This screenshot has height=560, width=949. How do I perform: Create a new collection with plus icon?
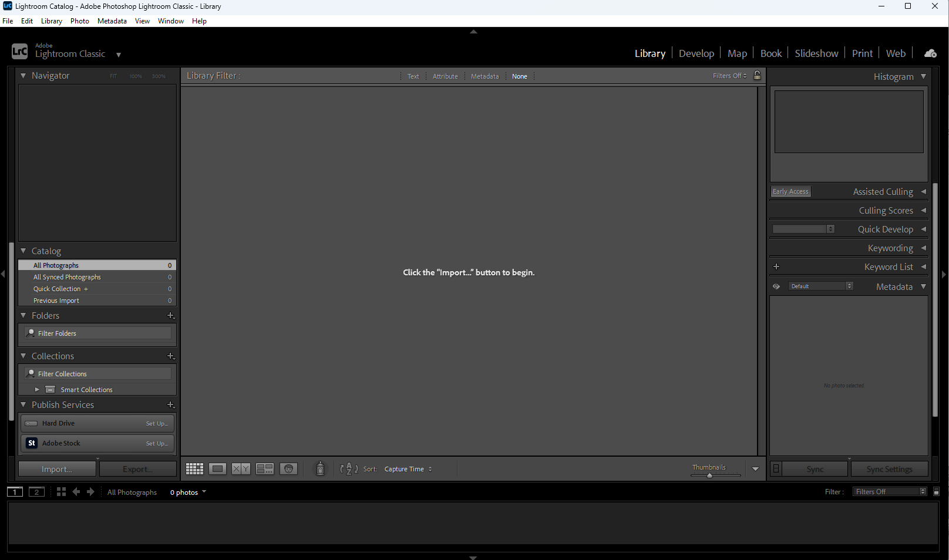tap(171, 356)
